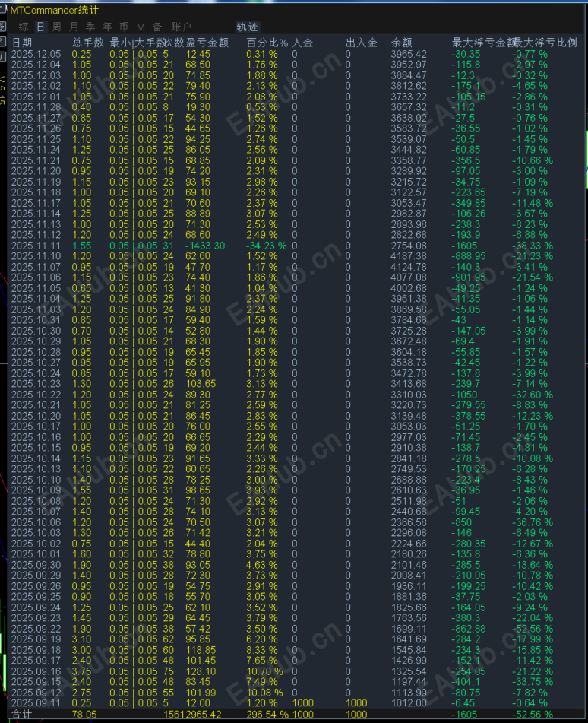This screenshot has width=588, height=723.
Task: Click the 3965.42 balance value
Action: pos(409,55)
